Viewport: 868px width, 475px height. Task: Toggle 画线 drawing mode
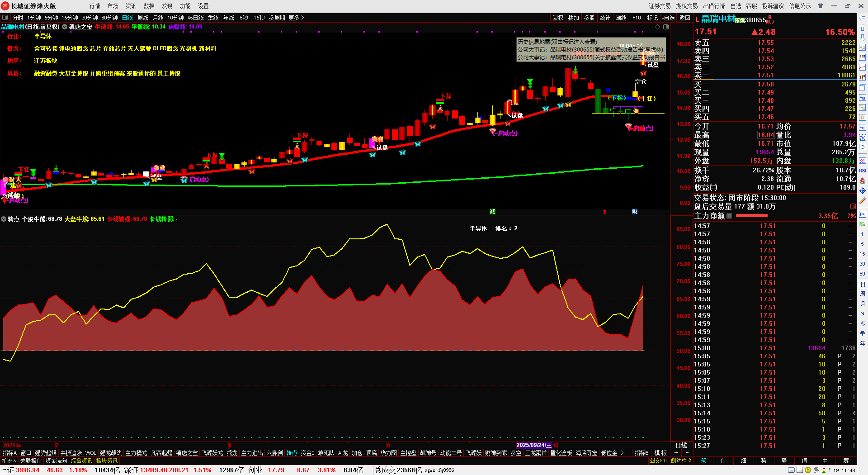(x=621, y=18)
